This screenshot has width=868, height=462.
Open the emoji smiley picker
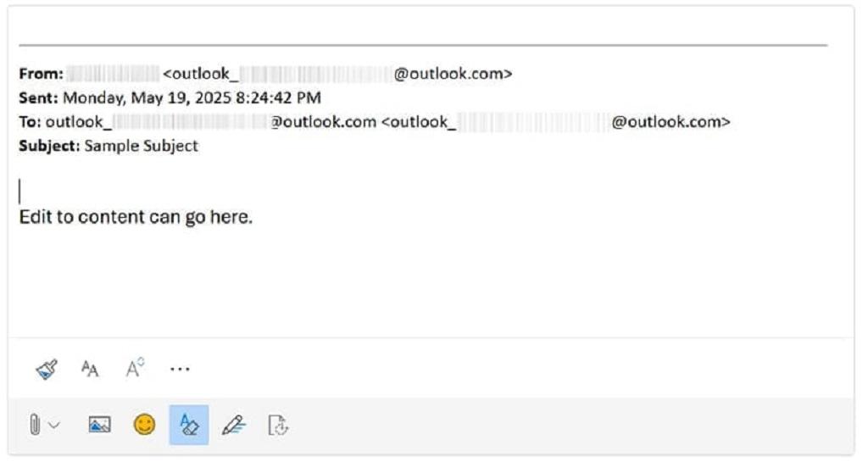coord(145,425)
